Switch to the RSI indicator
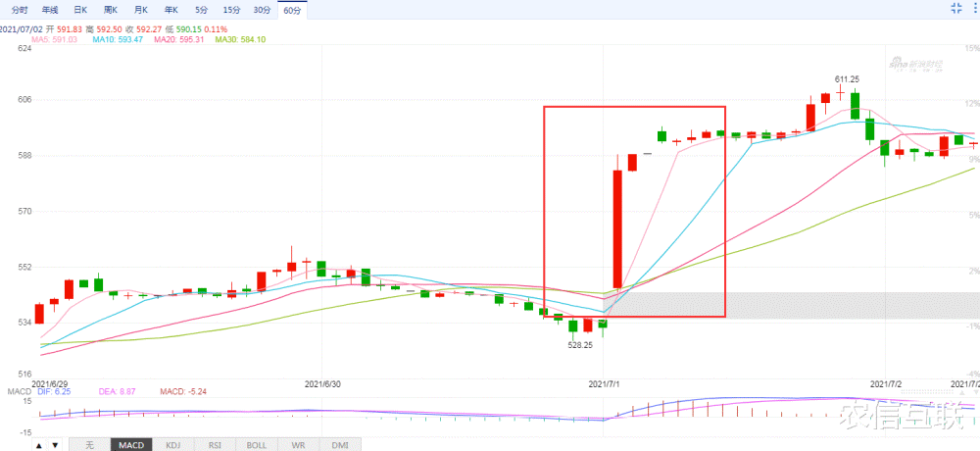The image size is (980, 451). pyautogui.click(x=215, y=445)
